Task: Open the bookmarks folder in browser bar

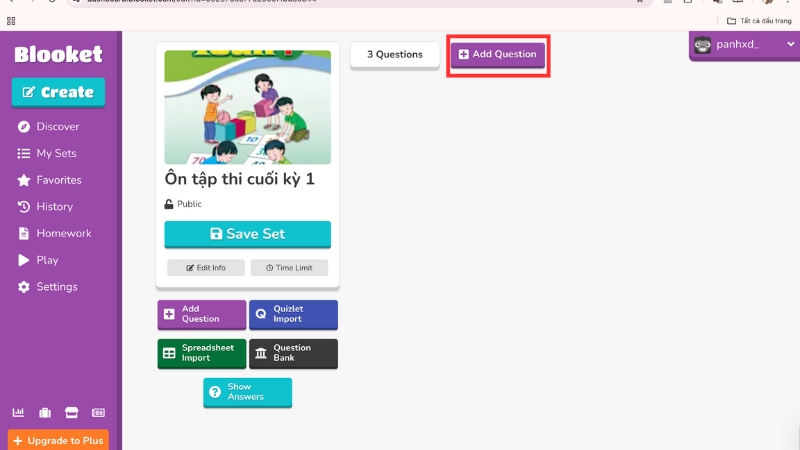Action: click(759, 20)
